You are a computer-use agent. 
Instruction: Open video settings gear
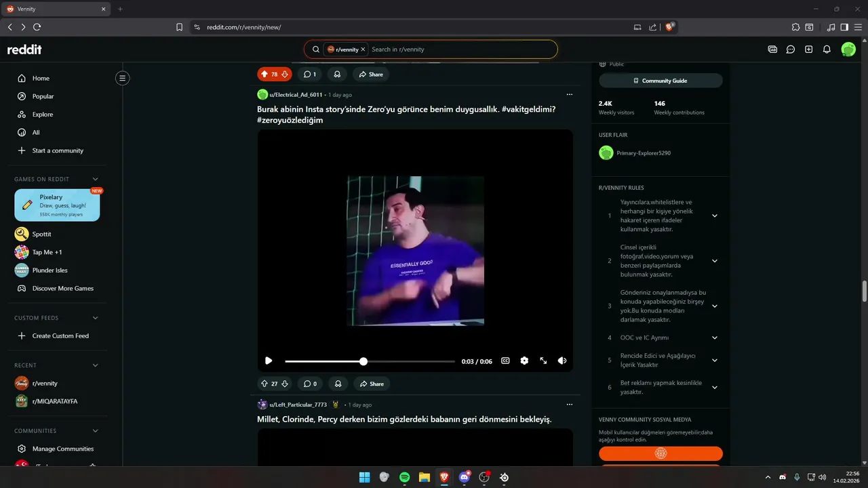coord(524,361)
